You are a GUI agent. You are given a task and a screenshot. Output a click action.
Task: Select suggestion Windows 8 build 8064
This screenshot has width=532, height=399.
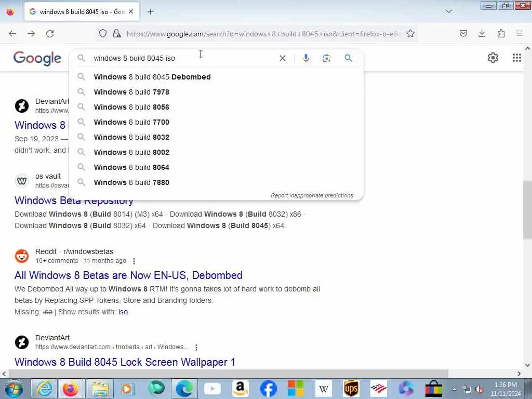[x=217, y=167]
